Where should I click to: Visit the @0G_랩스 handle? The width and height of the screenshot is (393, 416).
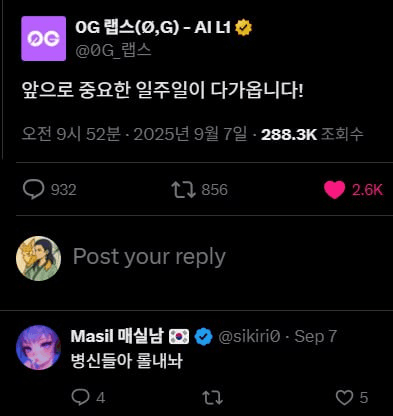click(113, 51)
